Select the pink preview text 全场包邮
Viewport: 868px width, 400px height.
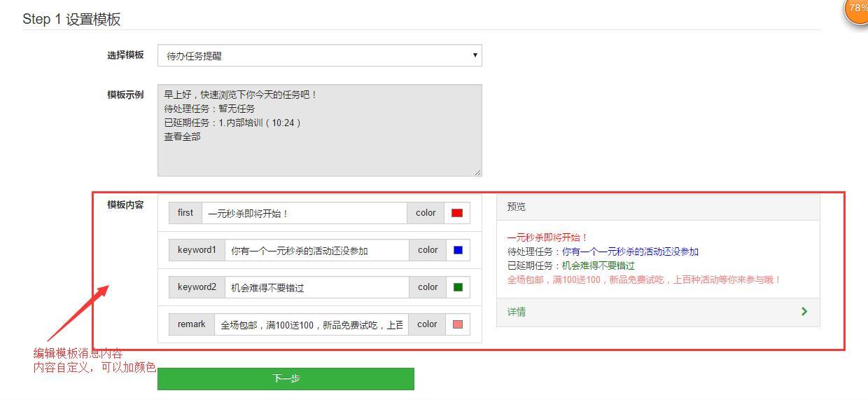tap(644, 280)
